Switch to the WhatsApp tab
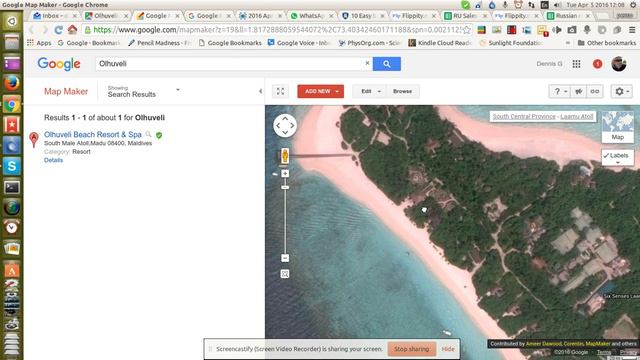Image resolution: width=640 pixels, height=360 pixels. pos(311,16)
